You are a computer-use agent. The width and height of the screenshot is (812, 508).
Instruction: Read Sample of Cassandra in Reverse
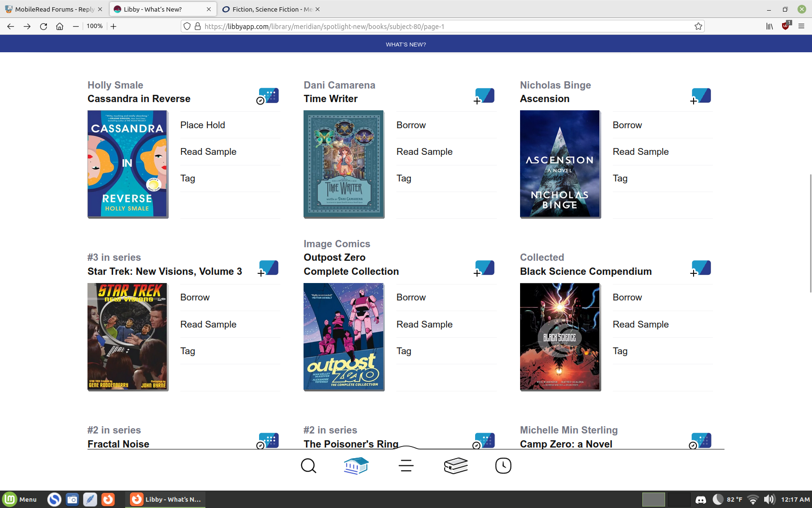coord(230,151)
